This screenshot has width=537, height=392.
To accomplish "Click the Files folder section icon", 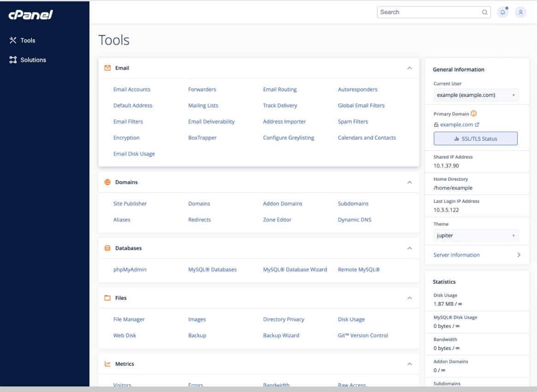I will point(107,298).
